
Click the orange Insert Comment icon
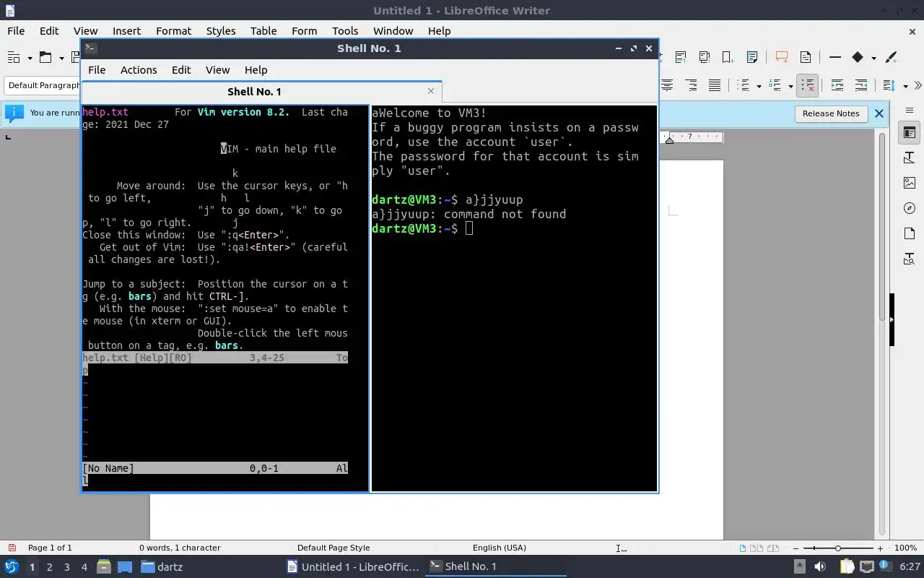point(781,57)
